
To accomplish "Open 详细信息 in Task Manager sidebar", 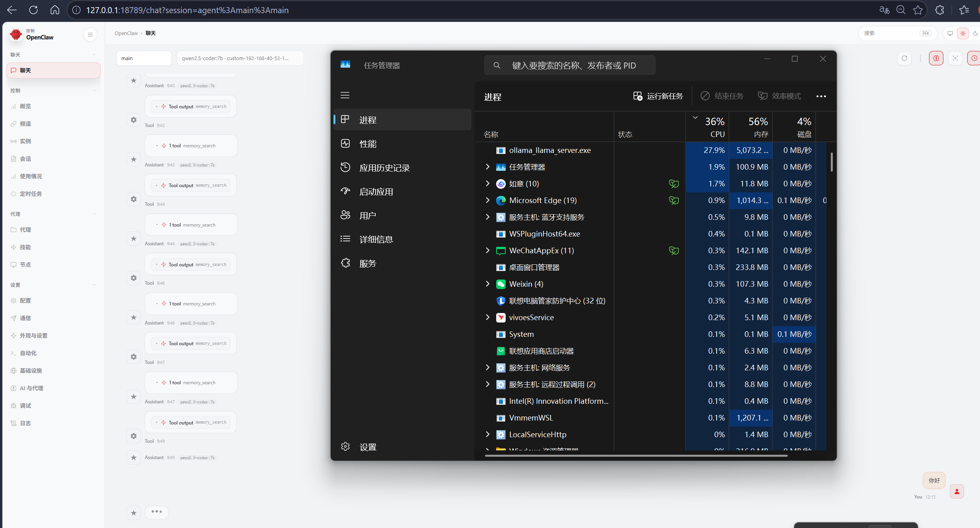I will click(x=402, y=239).
